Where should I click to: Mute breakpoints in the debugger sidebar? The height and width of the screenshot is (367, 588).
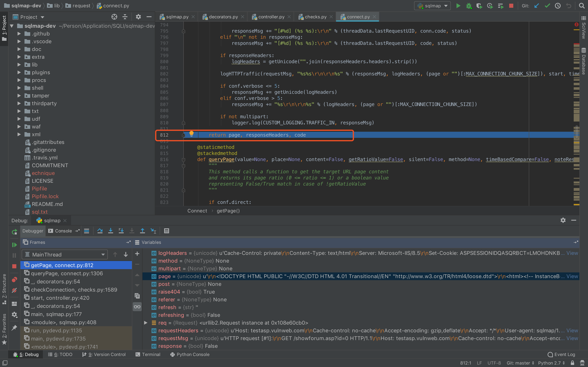point(14,290)
